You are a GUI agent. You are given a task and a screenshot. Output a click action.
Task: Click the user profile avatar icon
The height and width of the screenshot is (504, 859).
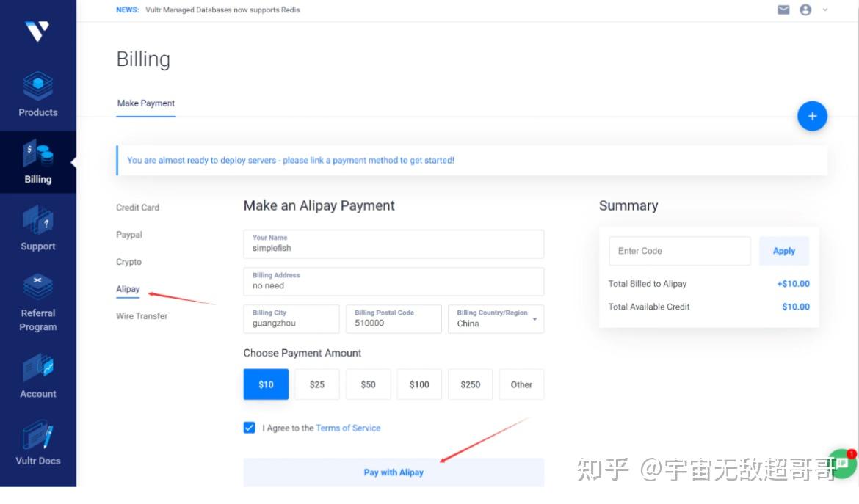click(x=805, y=10)
